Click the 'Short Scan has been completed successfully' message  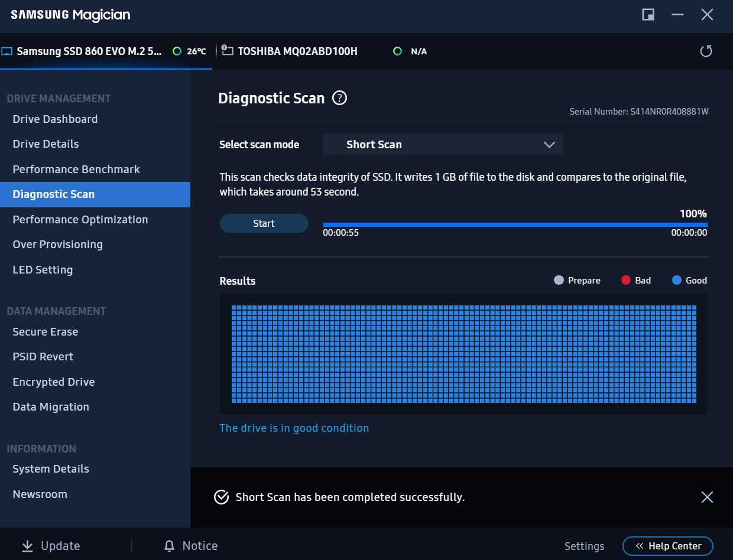tap(350, 497)
